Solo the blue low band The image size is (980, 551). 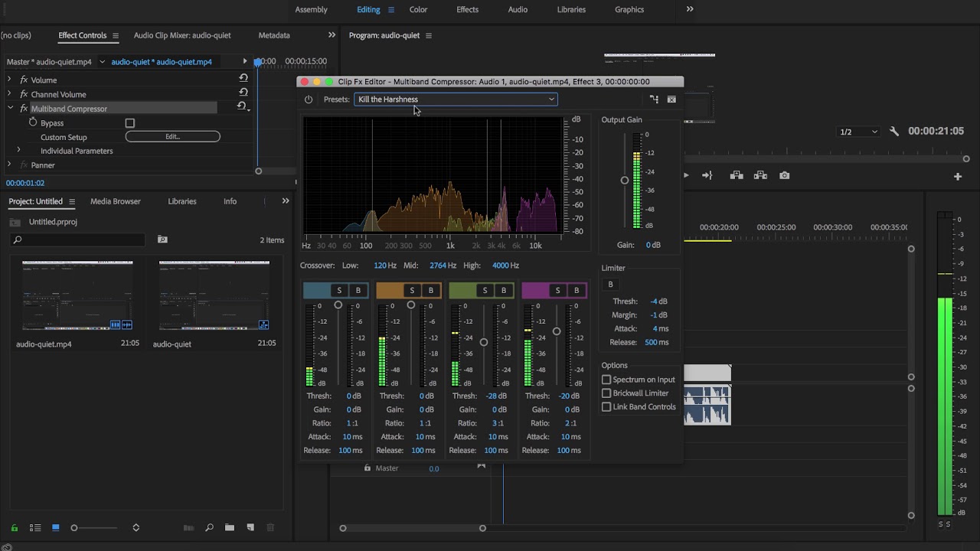coord(339,290)
